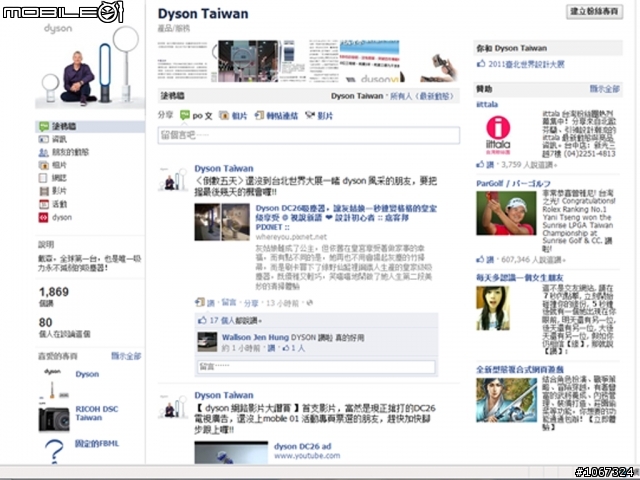This screenshot has height=480, width=640.
Task: Click Dyson Taiwan name on second post
Action: [224, 395]
